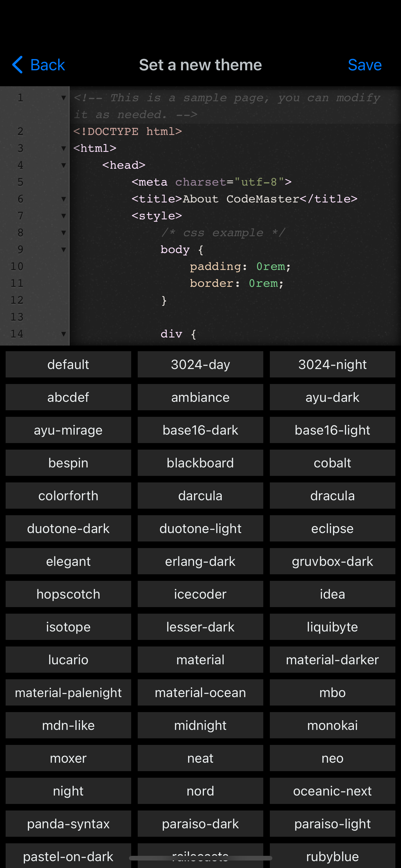This screenshot has height=868, width=401.
Task: Collapse the fold arrow on line 1
Action: (63, 98)
